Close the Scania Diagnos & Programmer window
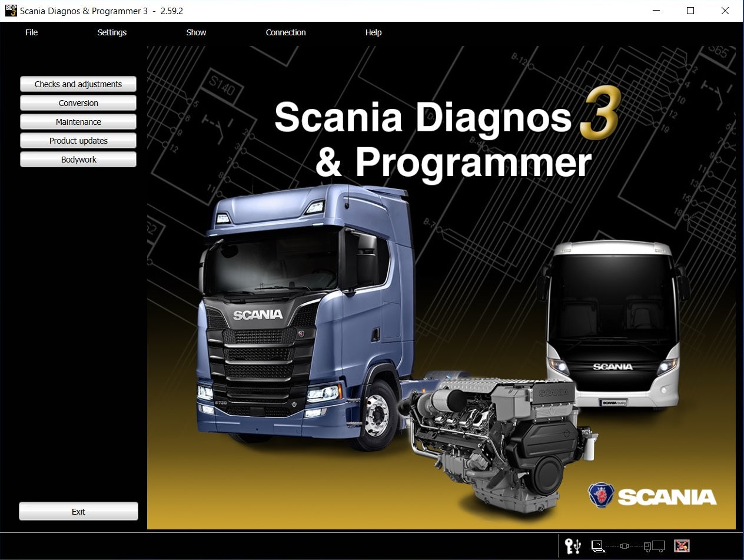This screenshot has height=560, width=744. coord(725,11)
